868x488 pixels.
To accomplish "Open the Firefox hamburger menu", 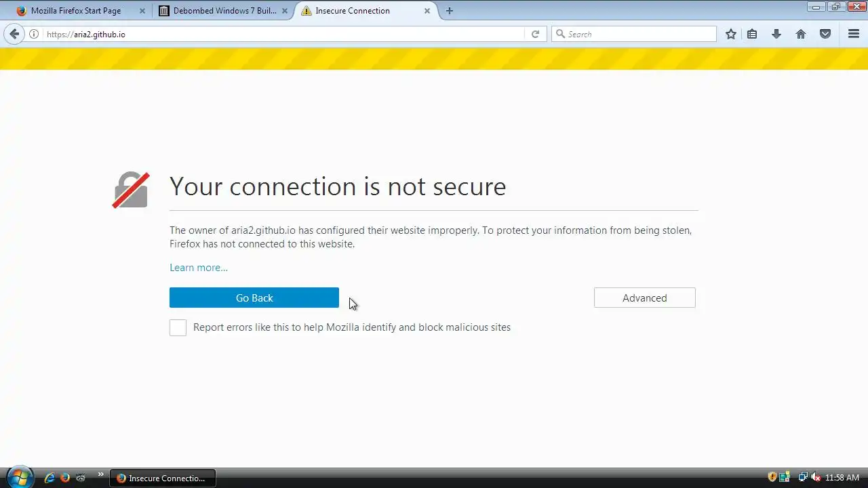I will point(854,34).
